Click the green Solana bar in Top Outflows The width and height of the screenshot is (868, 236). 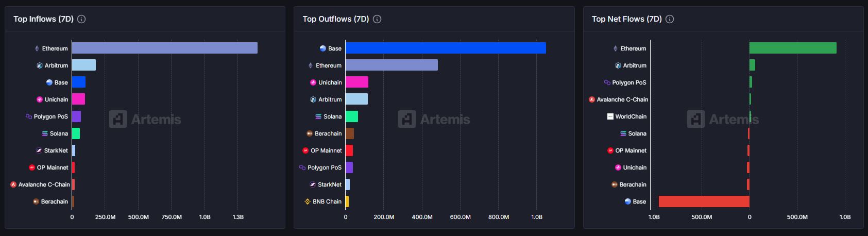point(352,116)
